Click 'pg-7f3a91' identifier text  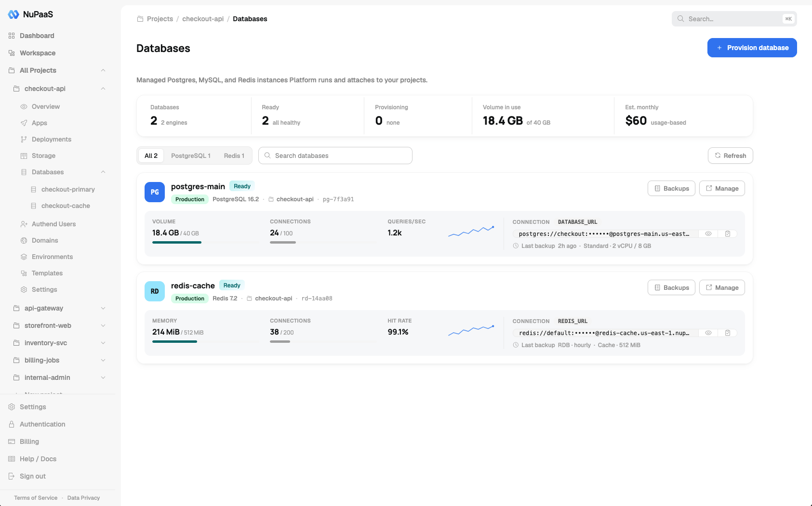[338, 199]
